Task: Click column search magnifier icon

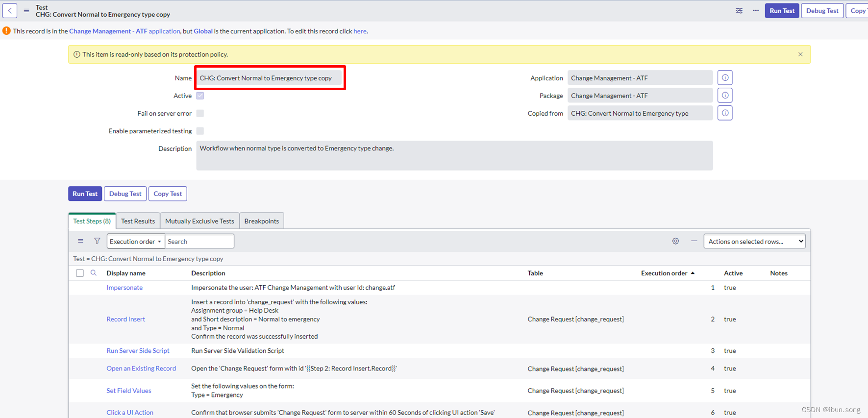Action: pyautogui.click(x=94, y=273)
